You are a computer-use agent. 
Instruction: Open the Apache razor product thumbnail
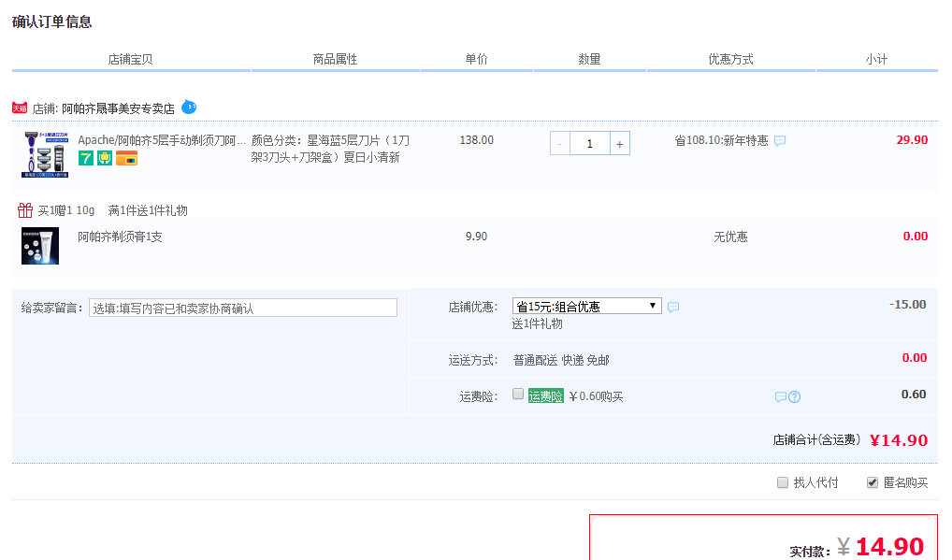pyautogui.click(x=45, y=154)
